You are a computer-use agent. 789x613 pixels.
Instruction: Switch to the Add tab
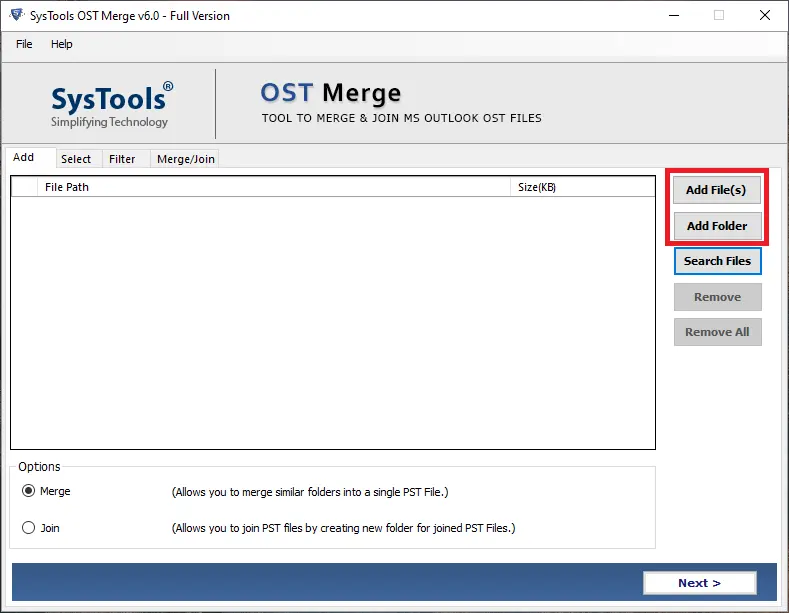point(29,158)
